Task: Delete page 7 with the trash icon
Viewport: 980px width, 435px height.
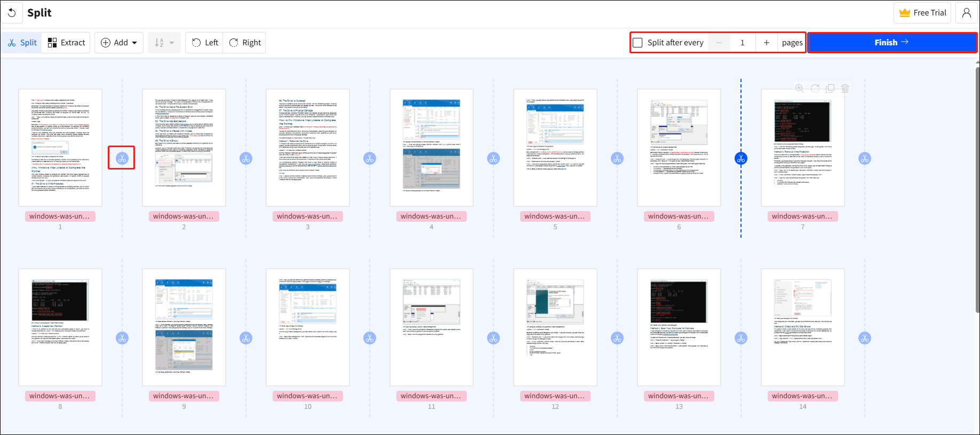Action: pyautogui.click(x=845, y=88)
